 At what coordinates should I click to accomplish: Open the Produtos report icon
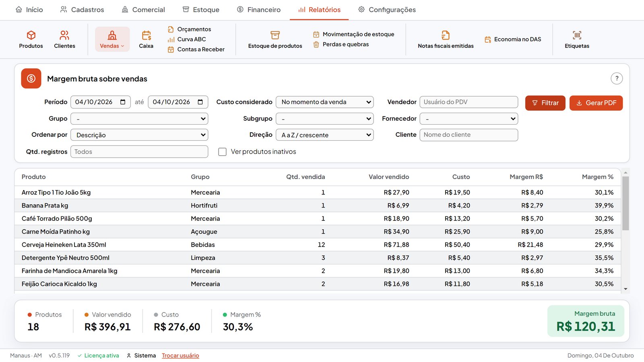click(x=31, y=39)
